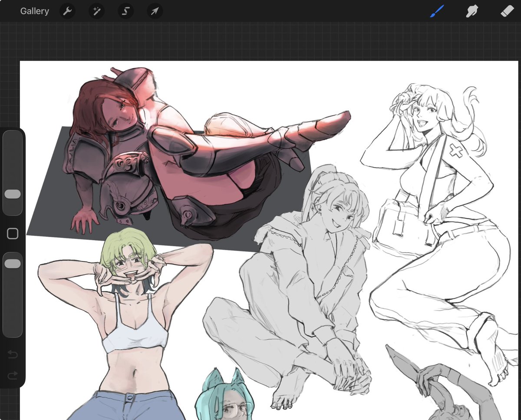The width and height of the screenshot is (521, 420).
Task: Open the Actions wrench menu
Action: coord(67,11)
